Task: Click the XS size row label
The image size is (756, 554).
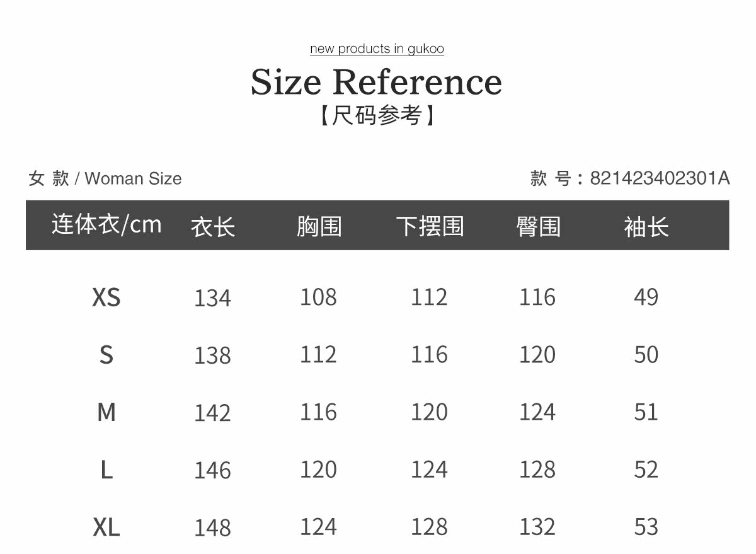Action: (106, 297)
